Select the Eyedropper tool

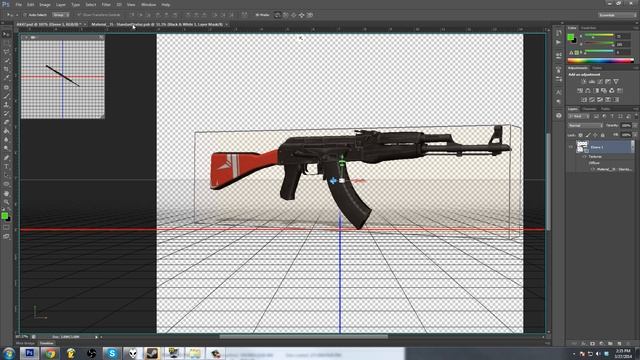6,78
